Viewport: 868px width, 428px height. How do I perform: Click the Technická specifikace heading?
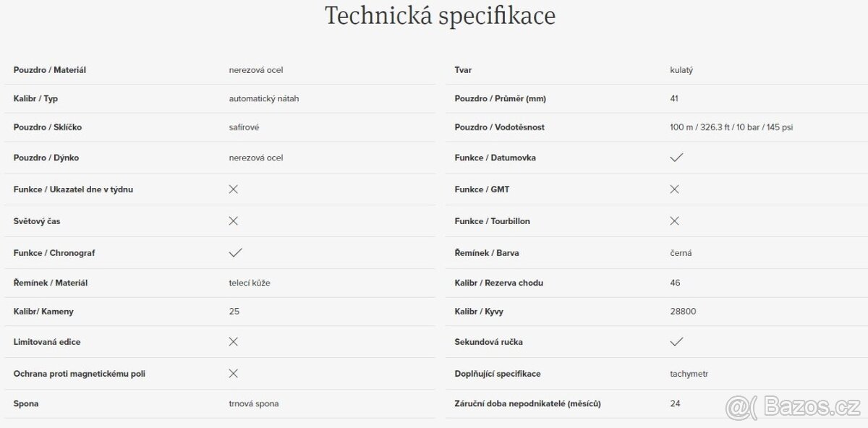coord(440,16)
